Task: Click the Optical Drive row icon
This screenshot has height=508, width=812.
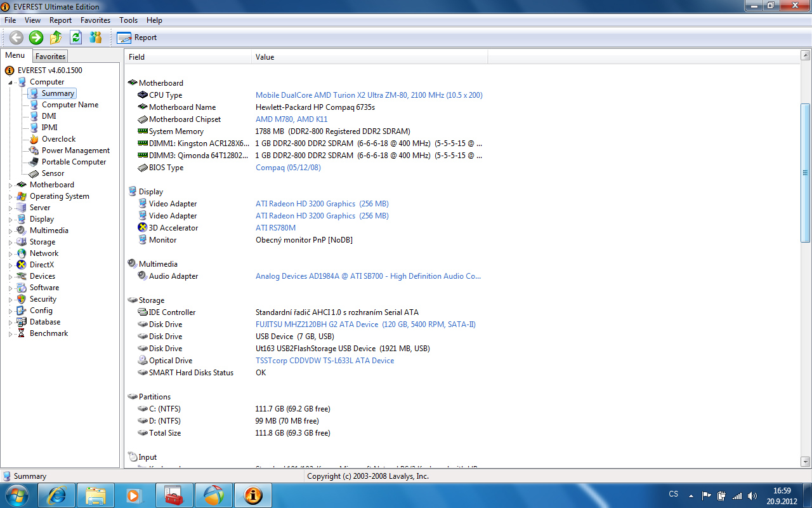Action: pyautogui.click(x=143, y=361)
